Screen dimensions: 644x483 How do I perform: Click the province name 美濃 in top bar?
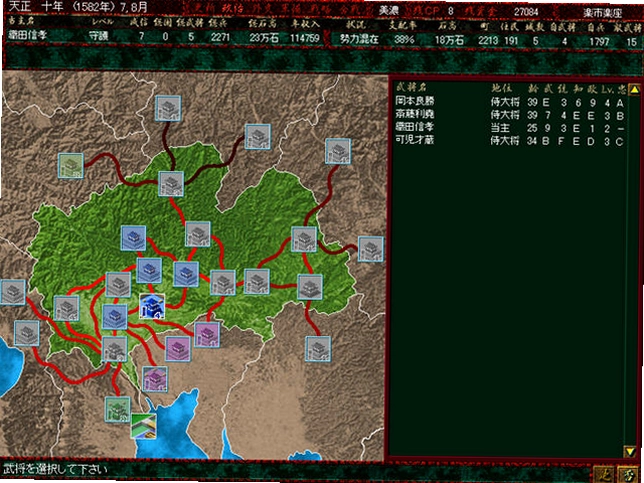(389, 10)
